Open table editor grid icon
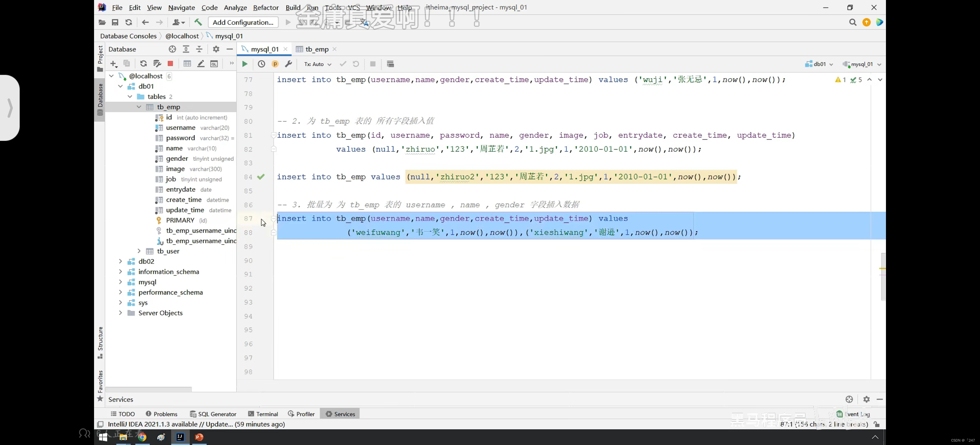 pos(187,63)
